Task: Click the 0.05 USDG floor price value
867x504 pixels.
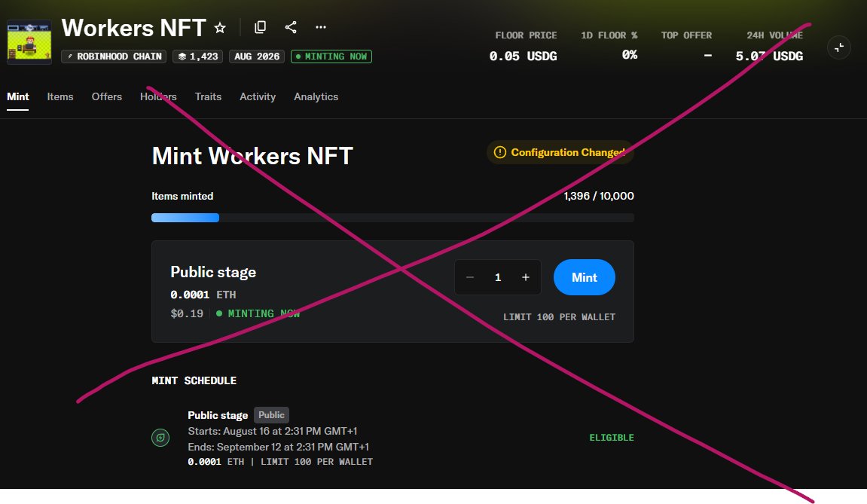Action: coord(523,56)
